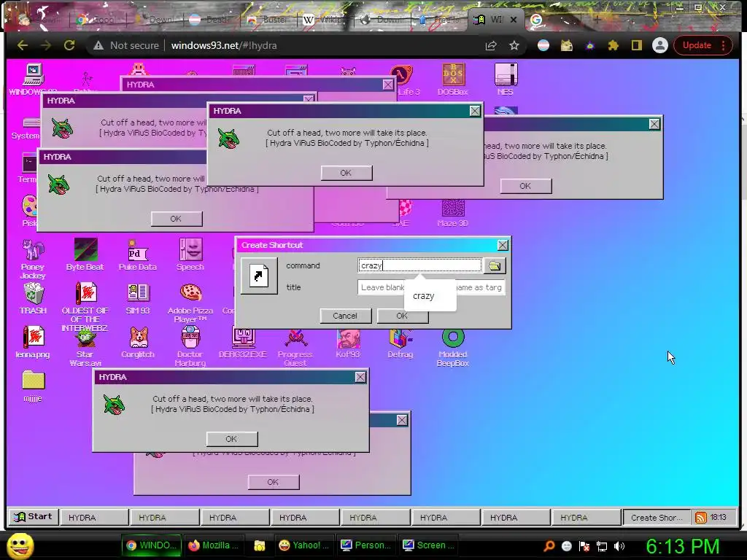Open Yahoo! in the OS taskbar
The height and width of the screenshot is (560, 747).
point(303,545)
